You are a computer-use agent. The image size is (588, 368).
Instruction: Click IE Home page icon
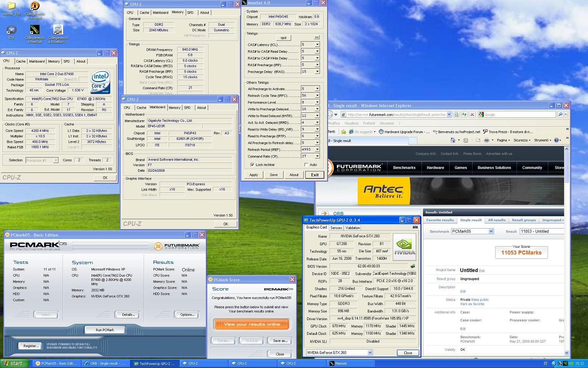pyautogui.click(x=452, y=140)
